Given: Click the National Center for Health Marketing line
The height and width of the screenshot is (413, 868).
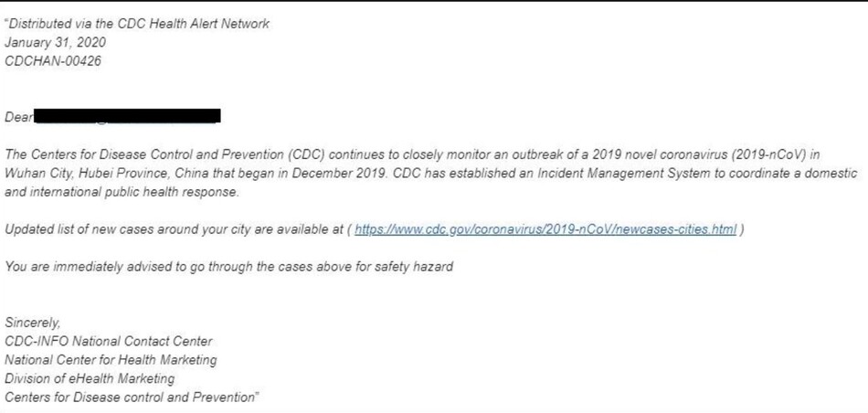Looking at the screenshot, I should (x=111, y=360).
